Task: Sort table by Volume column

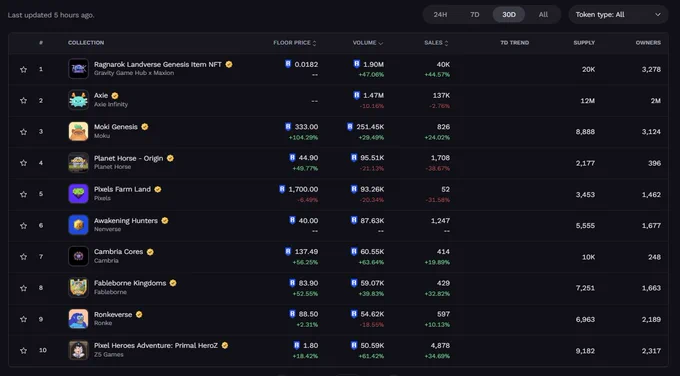Action: coord(368,43)
